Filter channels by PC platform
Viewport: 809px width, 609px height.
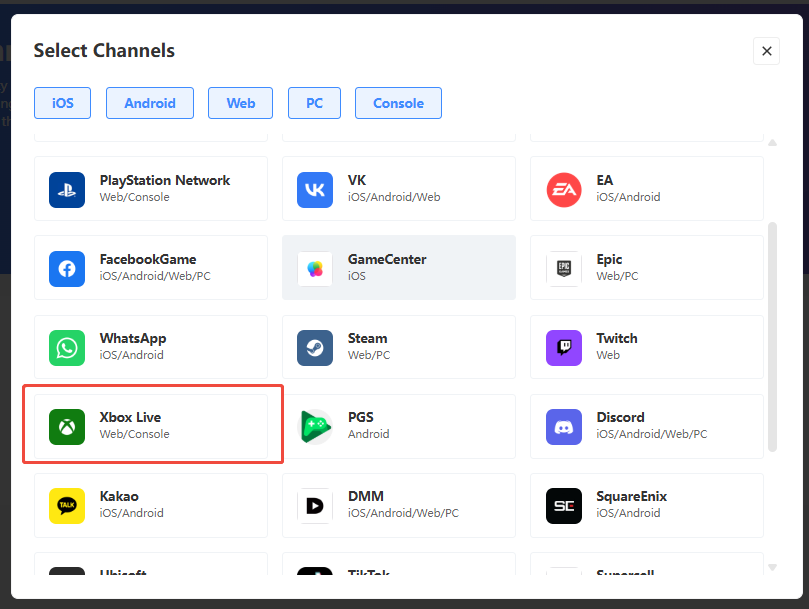(x=314, y=103)
